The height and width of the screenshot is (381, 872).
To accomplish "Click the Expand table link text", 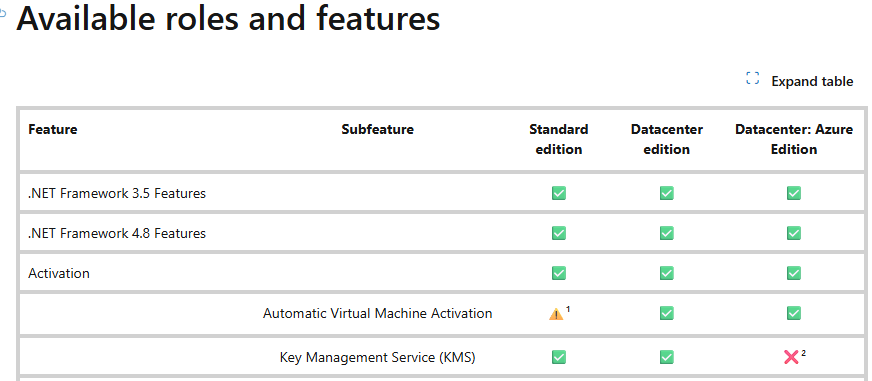I will [x=812, y=81].
